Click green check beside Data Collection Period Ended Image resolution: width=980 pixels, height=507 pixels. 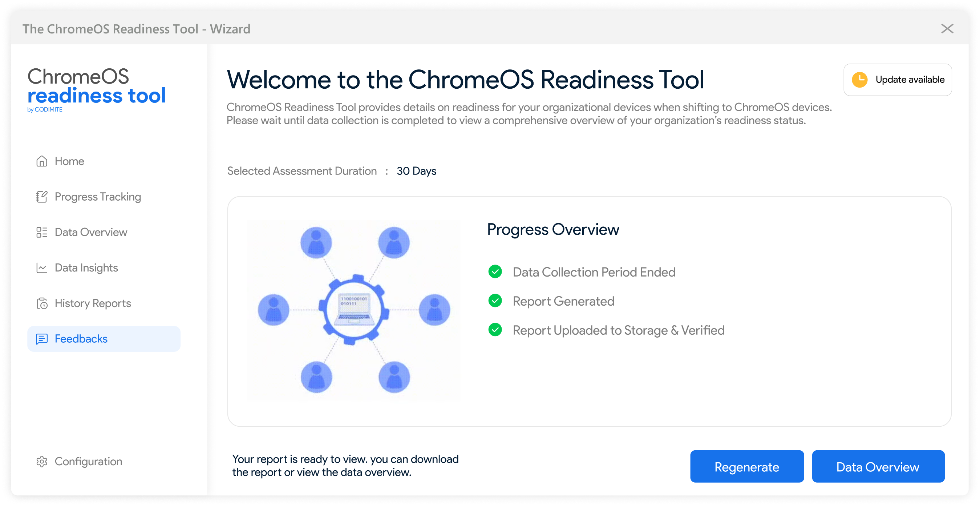point(495,272)
